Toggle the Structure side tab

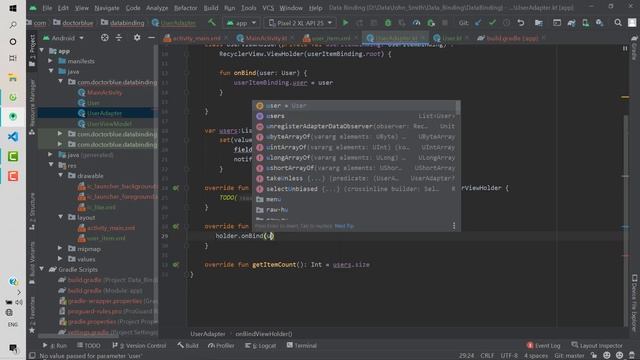point(32,211)
